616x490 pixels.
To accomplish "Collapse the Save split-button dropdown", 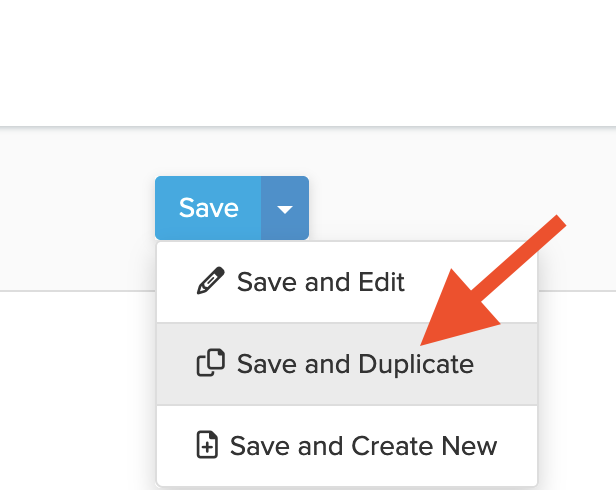I will (x=285, y=209).
